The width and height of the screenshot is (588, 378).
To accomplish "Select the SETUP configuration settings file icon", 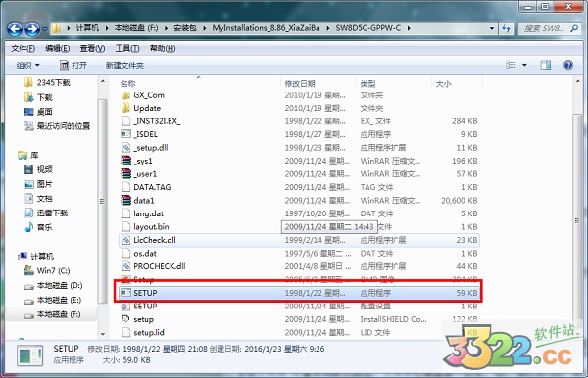I will coord(126,307).
